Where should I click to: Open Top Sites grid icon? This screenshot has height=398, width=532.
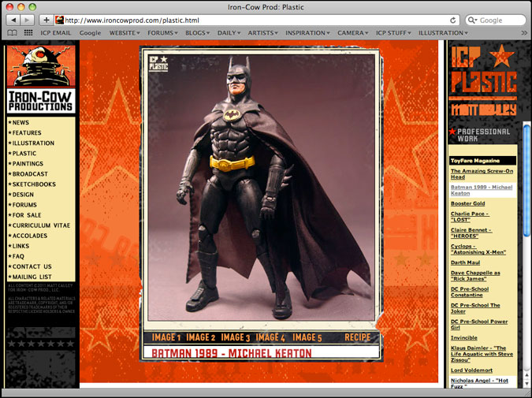pyautogui.click(x=28, y=33)
